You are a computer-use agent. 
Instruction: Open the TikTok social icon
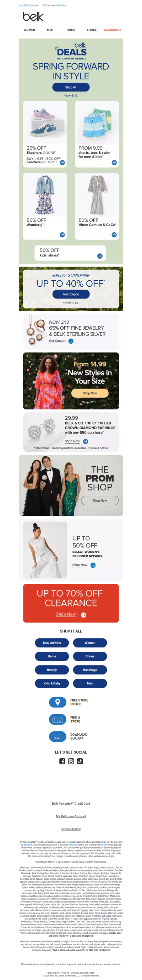[80, 761]
